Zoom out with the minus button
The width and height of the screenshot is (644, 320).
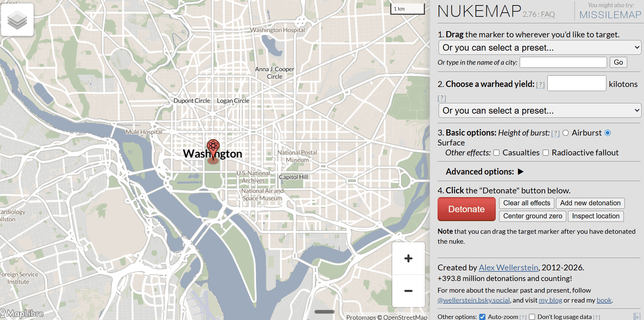coord(408,291)
